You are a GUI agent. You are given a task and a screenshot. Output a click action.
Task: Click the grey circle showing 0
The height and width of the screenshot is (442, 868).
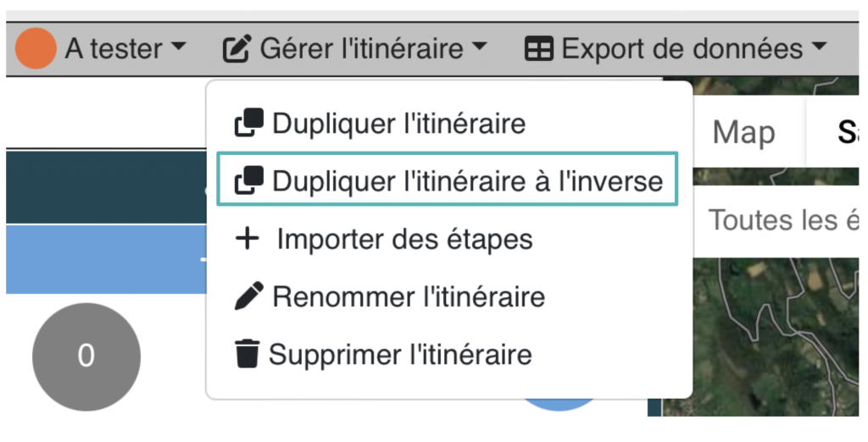pos(86,356)
